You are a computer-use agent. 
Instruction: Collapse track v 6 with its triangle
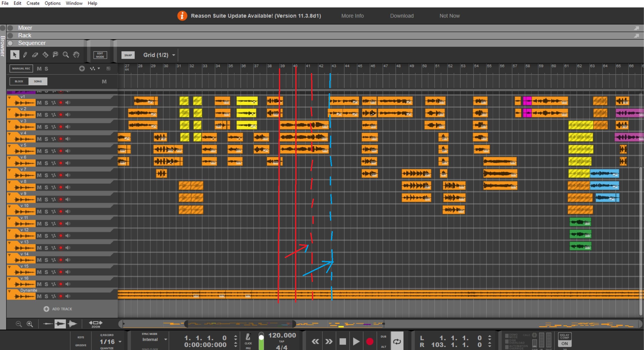click(x=10, y=158)
